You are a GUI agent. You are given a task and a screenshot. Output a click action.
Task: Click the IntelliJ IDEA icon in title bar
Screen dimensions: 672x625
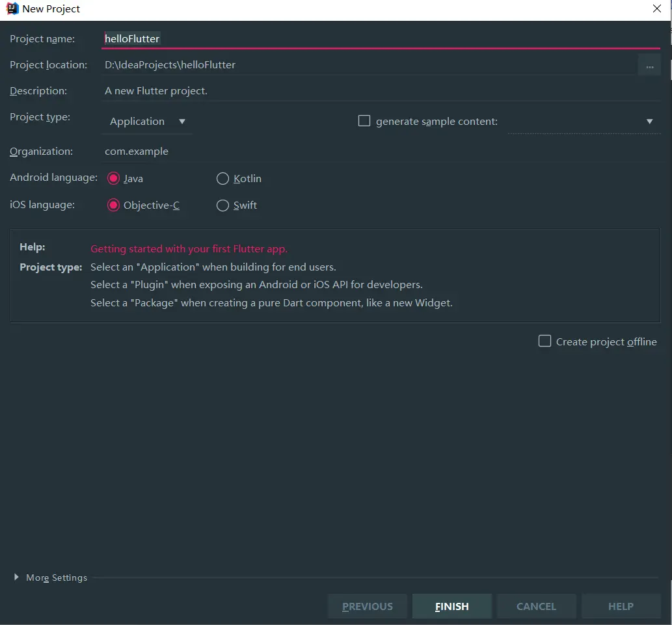click(x=12, y=8)
